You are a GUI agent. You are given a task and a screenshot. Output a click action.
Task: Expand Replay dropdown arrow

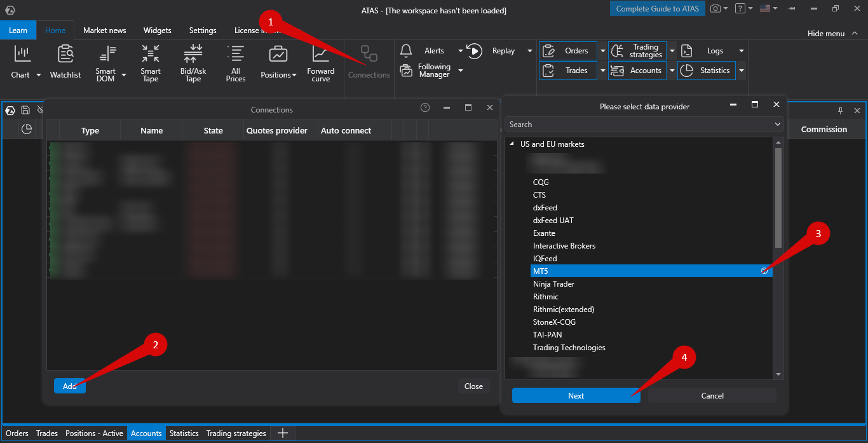[x=530, y=51]
